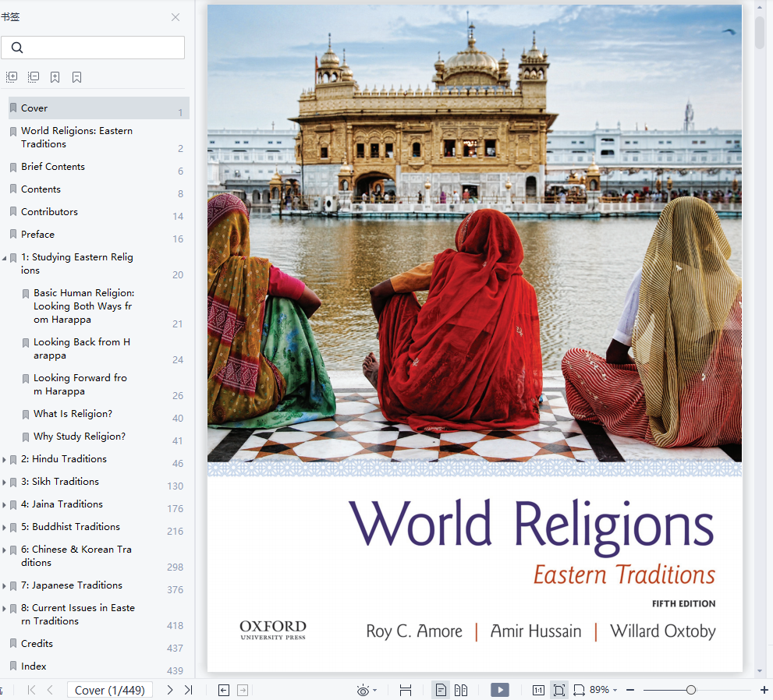Rotate the document view

coord(579,690)
